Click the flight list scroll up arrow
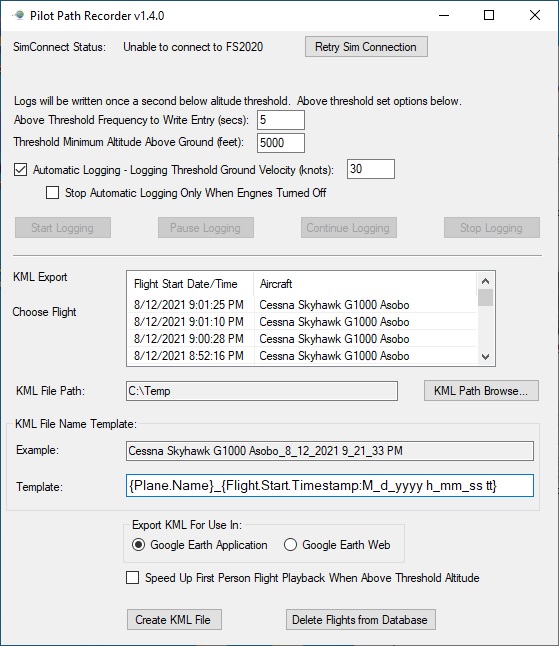Image resolution: width=559 pixels, height=646 pixels. pos(486,281)
